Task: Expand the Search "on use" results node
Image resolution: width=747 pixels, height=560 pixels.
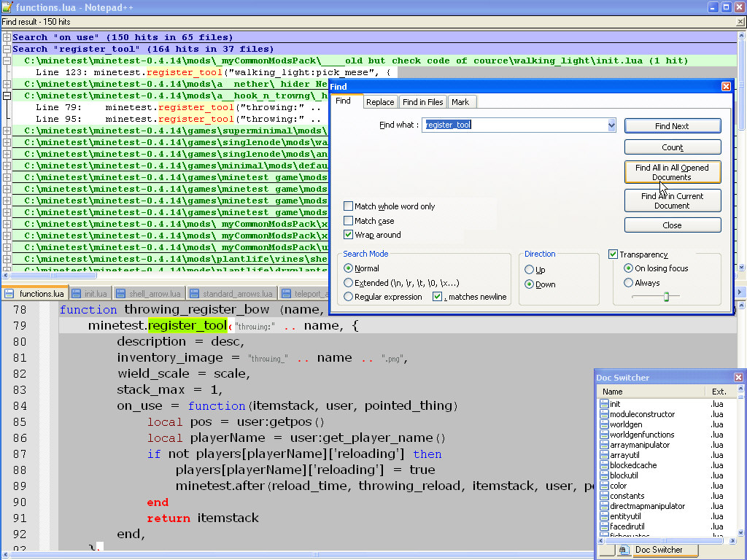Action: pyautogui.click(x=7, y=37)
